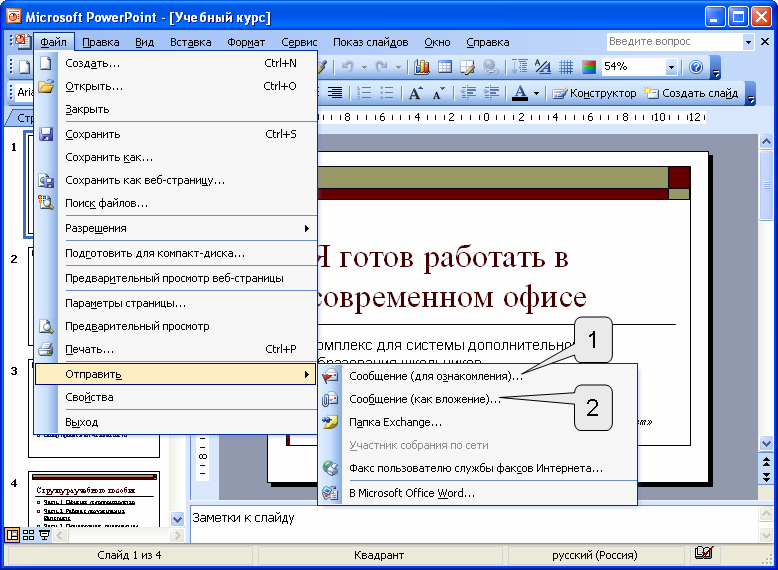Click the Bulleted list toolbar icon
The image size is (778, 570).
tap(387, 93)
